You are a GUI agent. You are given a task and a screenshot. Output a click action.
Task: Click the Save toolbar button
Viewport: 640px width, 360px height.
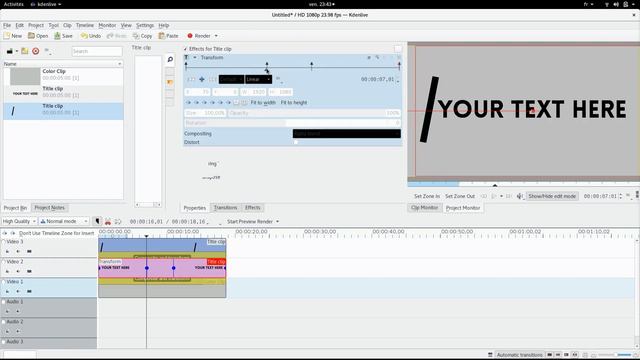[63, 36]
